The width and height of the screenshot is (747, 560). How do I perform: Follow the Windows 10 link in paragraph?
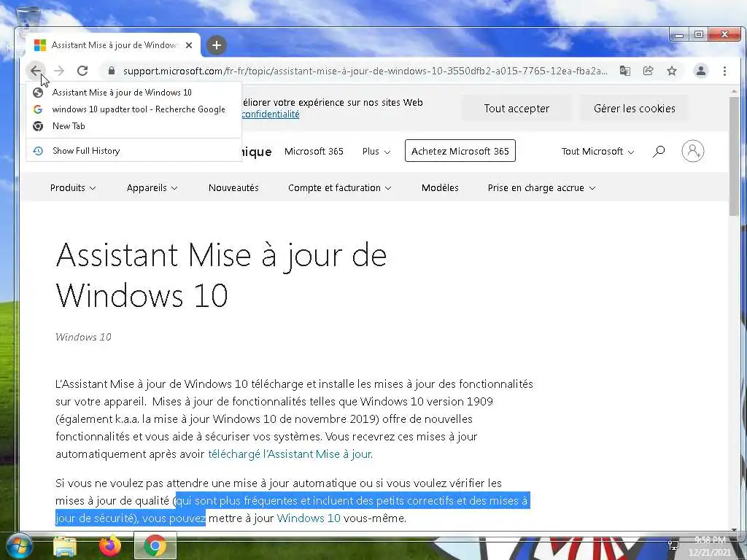309,518
